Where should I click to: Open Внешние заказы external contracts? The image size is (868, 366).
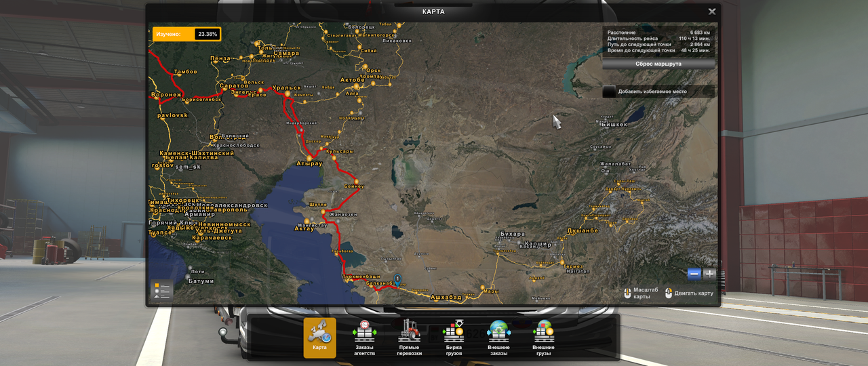[x=498, y=338]
